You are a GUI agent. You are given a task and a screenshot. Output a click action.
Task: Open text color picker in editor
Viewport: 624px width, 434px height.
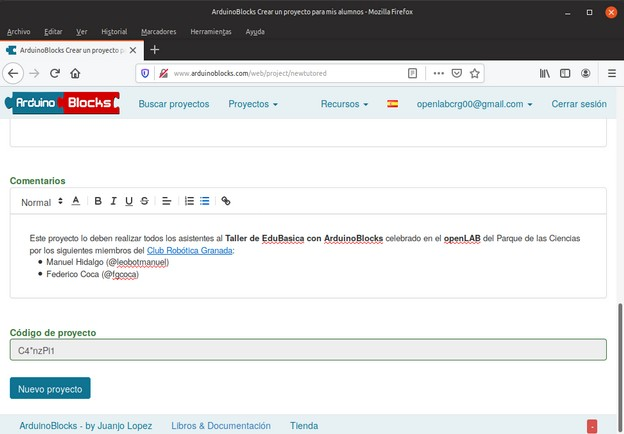point(75,201)
